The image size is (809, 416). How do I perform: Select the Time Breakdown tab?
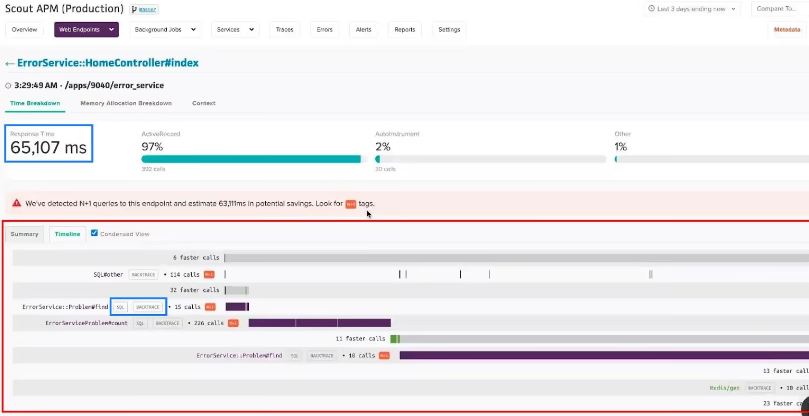click(x=35, y=103)
